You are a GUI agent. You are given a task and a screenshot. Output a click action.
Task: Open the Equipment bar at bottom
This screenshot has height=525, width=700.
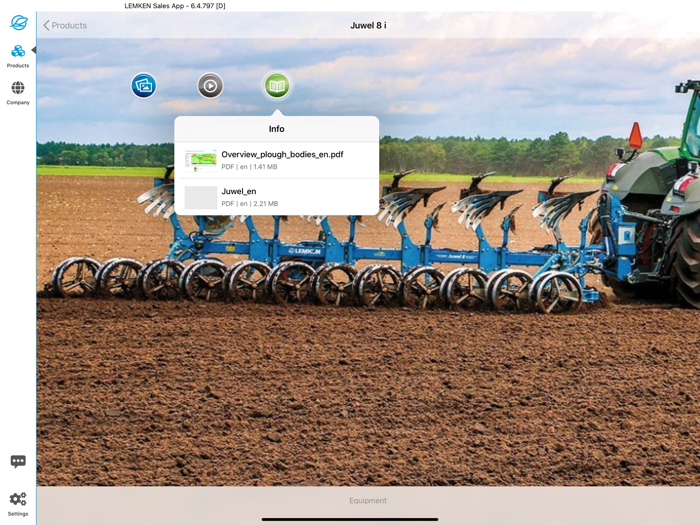(x=368, y=500)
